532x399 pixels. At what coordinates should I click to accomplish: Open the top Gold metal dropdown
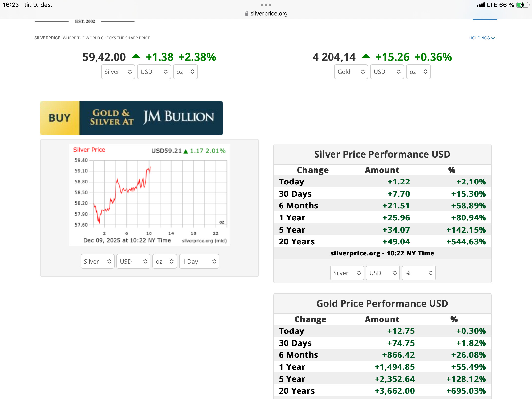351,72
